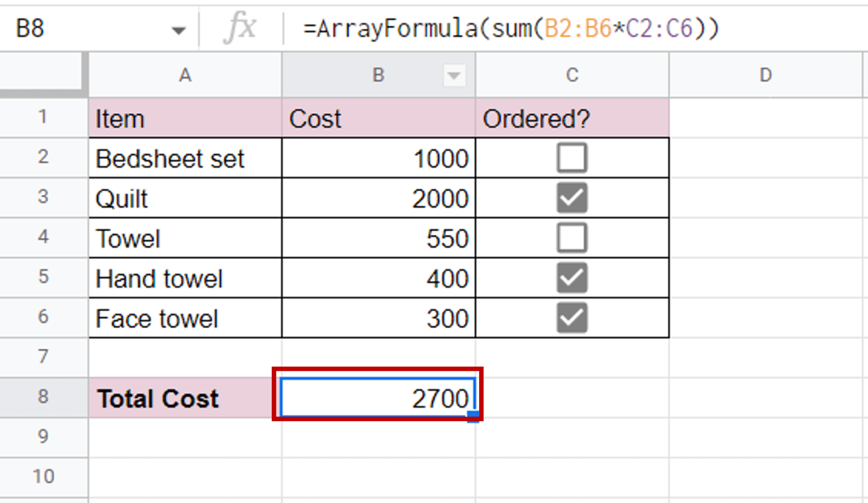The height and width of the screenshot is (503, 868).
Task: Open the Name Box dropdown arrow
Action: [177, 28]
